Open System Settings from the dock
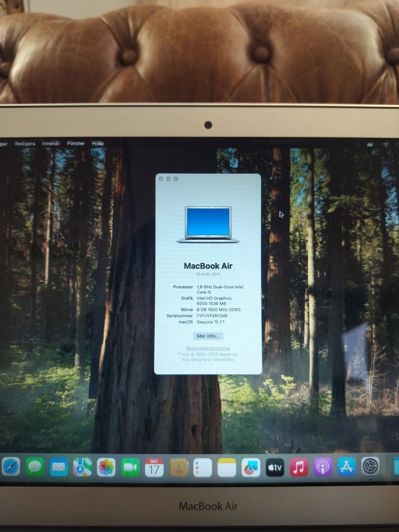The height and width of the screenshot is (532, 399). (x=371, y=467)
